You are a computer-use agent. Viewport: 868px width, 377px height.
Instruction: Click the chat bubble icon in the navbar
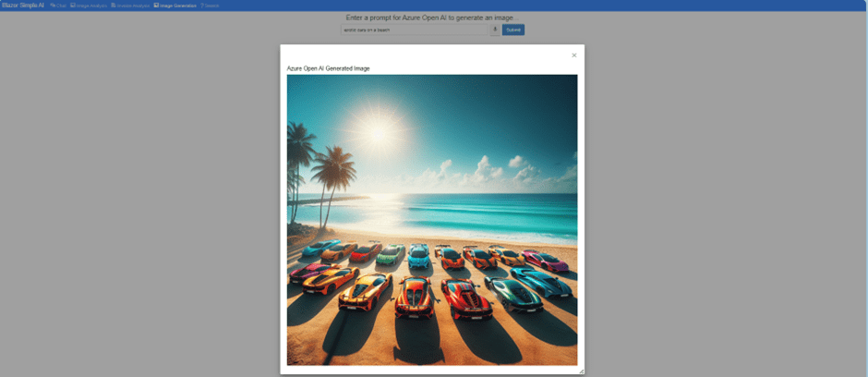click(x=53, y=6)
